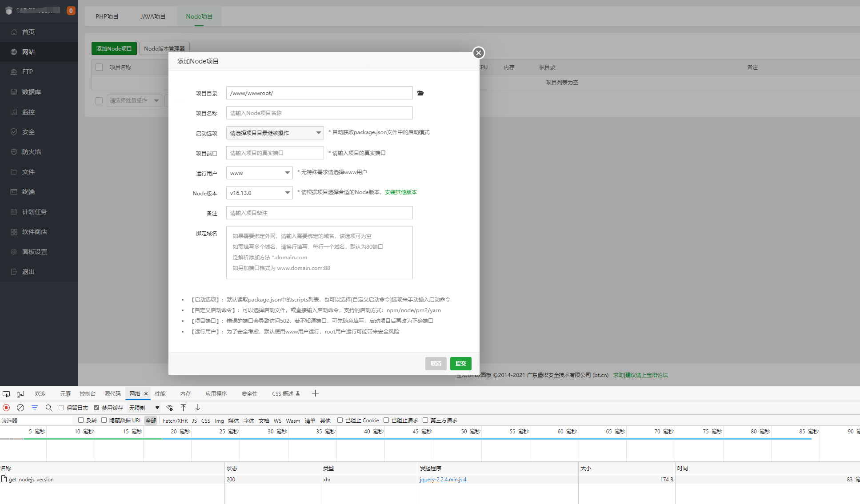Viewport: 860px width, 504px height.
Task: Toggle Preserve log checkbox
Action: (x=61, y=408)
